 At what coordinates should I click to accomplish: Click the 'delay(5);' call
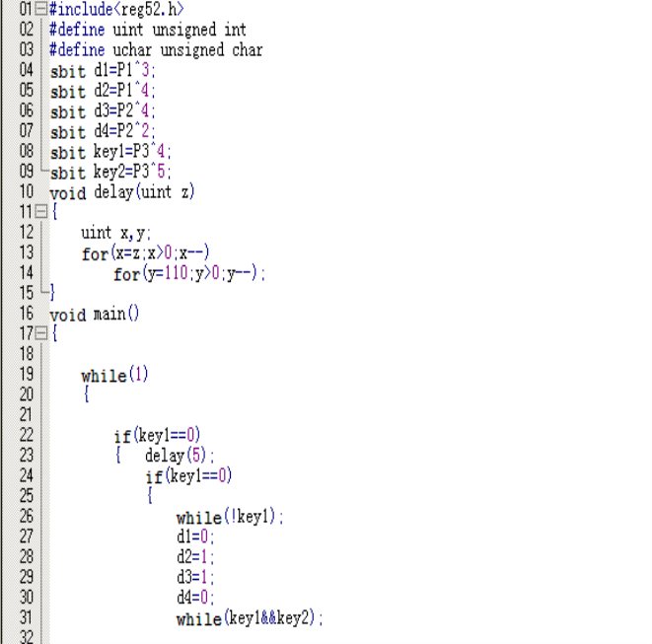180,456
